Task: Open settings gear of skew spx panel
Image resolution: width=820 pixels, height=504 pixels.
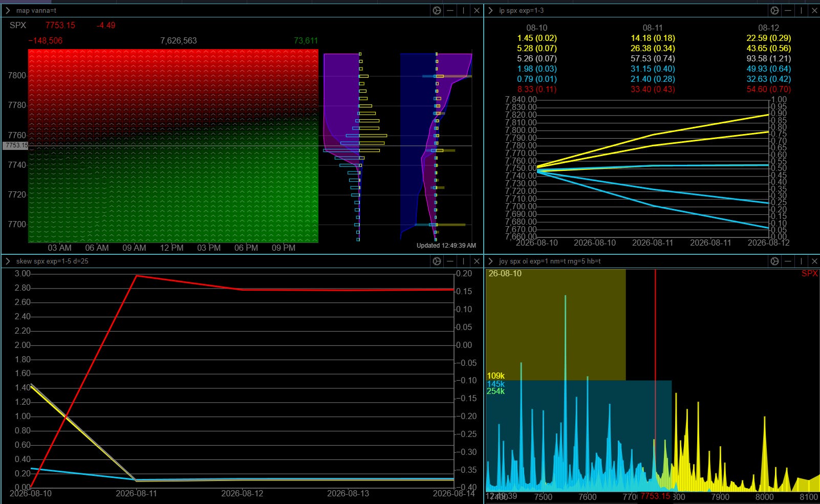Action: (437, 261)
